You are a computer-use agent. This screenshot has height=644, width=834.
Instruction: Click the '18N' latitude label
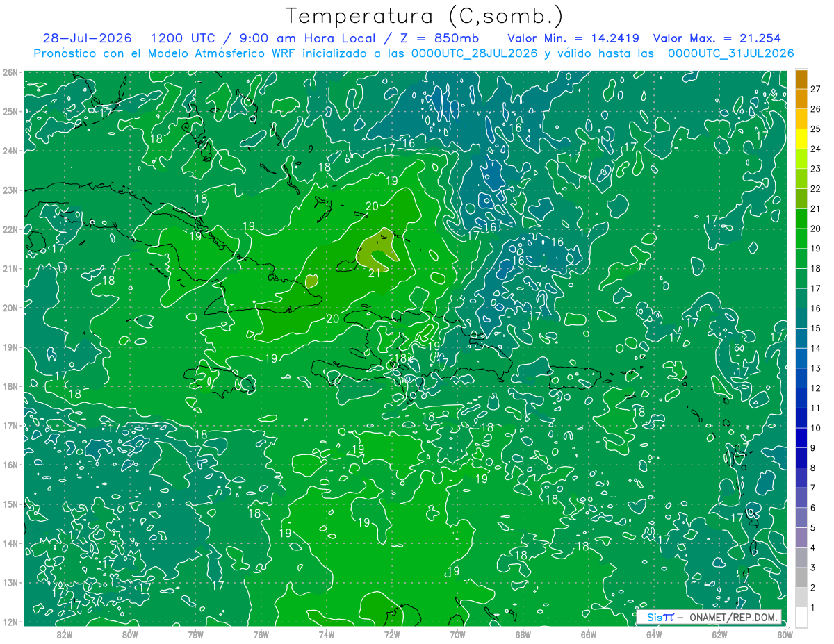(x=11, y=386)
